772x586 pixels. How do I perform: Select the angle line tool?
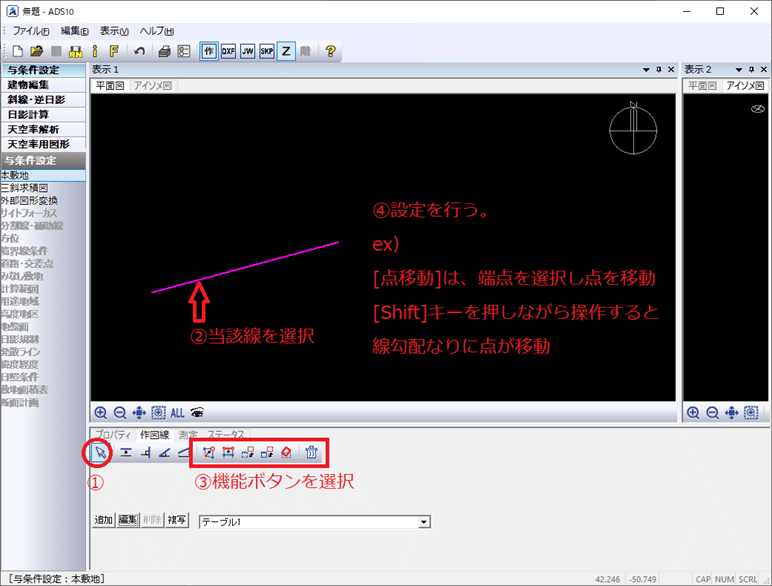click(x=164, y=453)
